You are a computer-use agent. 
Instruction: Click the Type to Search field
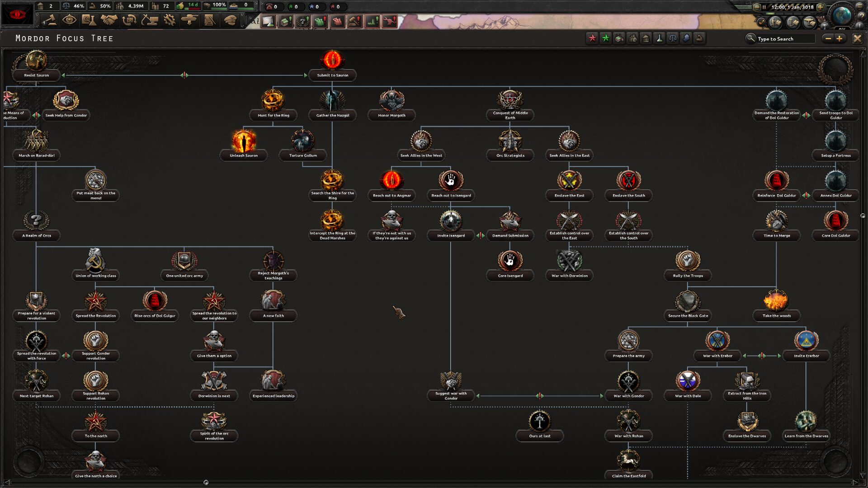[x=786, y=39]
